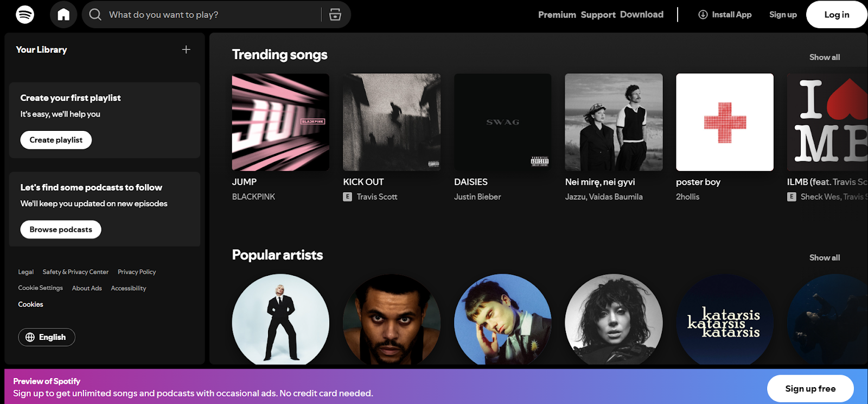Open the Accessibility link
Viewport: 868px width, 404px height.
(129, 288)
